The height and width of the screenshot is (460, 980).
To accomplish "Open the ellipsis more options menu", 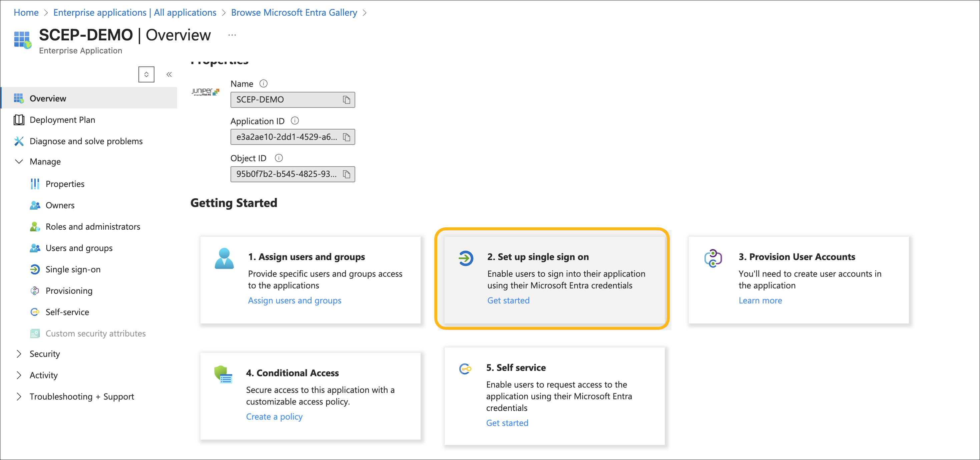I will (232, 35).
